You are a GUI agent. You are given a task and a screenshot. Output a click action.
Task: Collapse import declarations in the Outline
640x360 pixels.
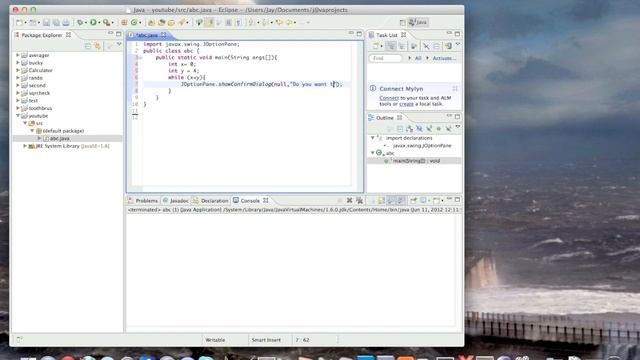[372, 138]
